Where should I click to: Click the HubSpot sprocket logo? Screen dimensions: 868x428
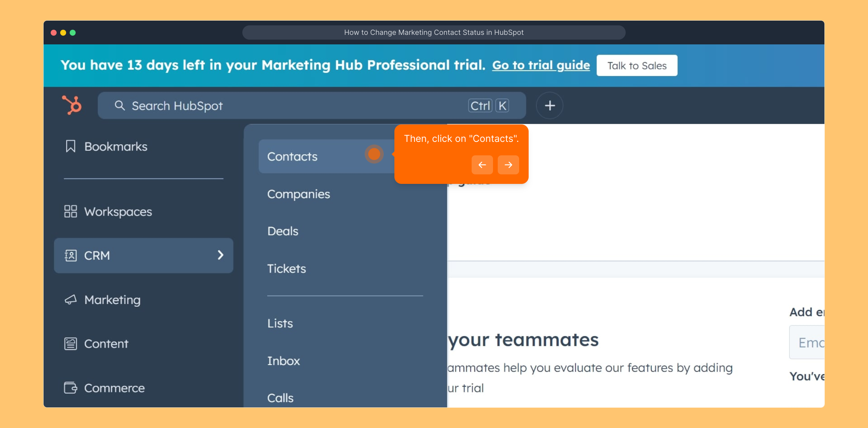72,105
